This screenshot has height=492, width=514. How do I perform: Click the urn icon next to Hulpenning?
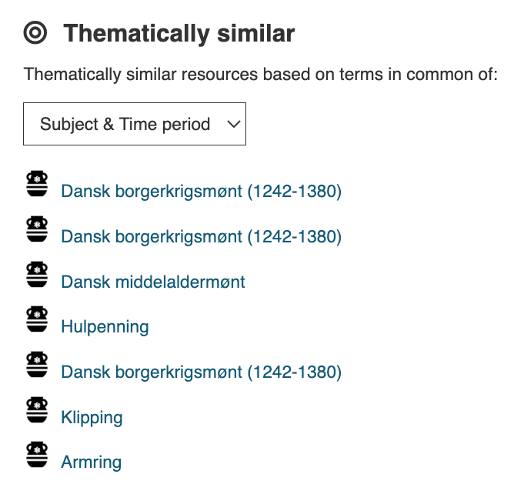[x=37, y=319]
